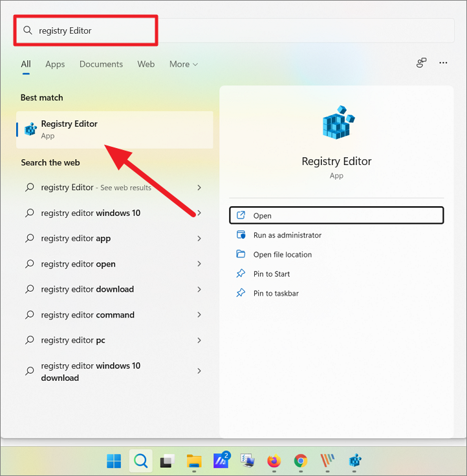467x476 pixels.
Task: Expand arrow for registry editor windows 10 download
Action: [199, 371]
